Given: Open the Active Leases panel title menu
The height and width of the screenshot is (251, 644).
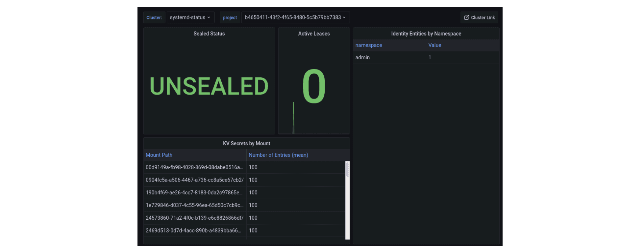Looking at the screenshot, I should tap(314, 34).
